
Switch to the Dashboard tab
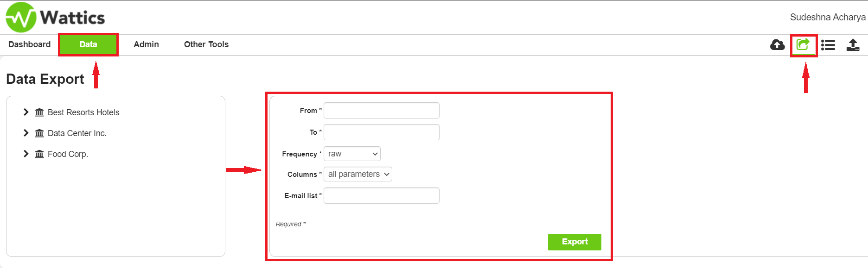[x=30, y=44]
